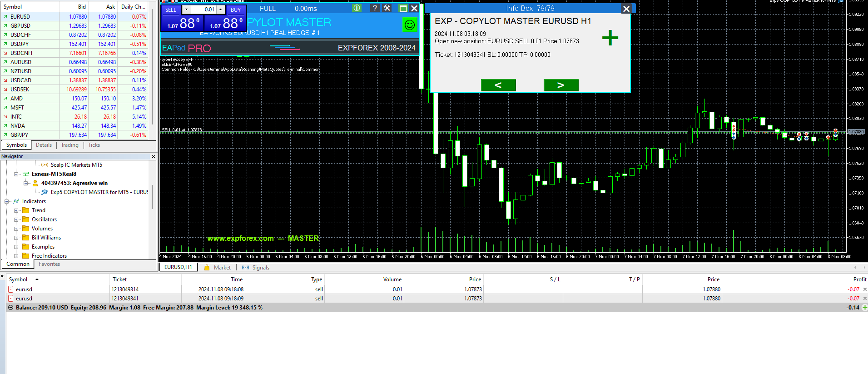This screenshot has height=374, width=868.
Task: Click the green smiley face icon
Action: click(x=410, y=25)
